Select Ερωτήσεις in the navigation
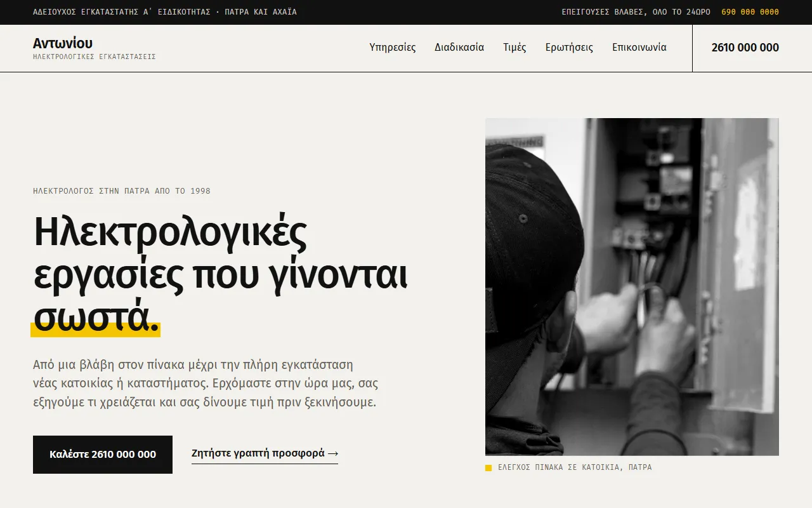Viewport: 812px width, 508px height. point(569,48)
